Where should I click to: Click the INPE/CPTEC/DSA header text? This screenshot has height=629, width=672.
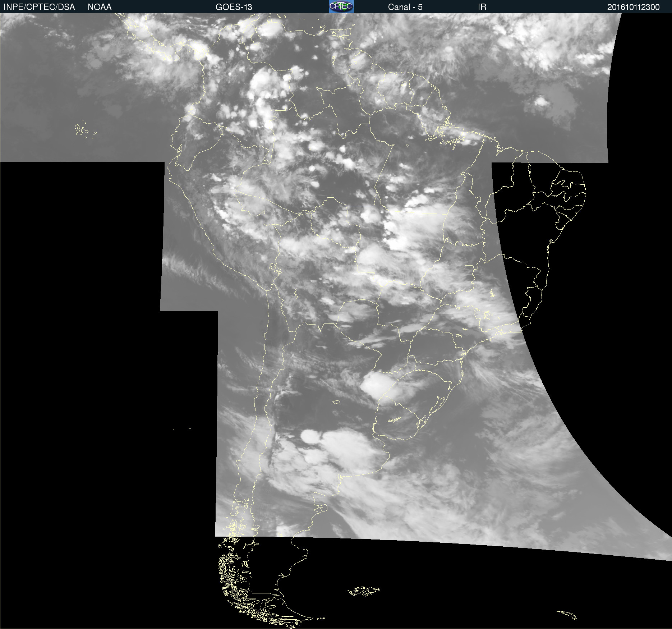tap(39, 7)
